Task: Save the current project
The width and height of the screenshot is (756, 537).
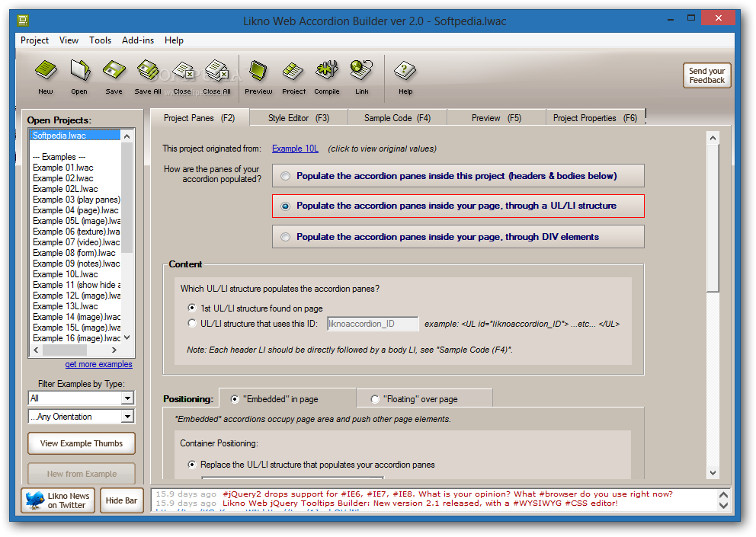Action: [x=114, y=77]
